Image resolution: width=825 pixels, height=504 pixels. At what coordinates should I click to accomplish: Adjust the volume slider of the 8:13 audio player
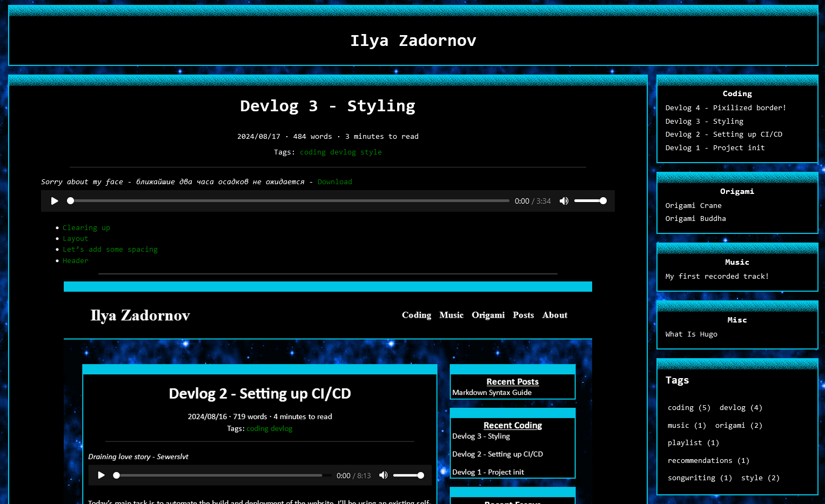(408, 475)
